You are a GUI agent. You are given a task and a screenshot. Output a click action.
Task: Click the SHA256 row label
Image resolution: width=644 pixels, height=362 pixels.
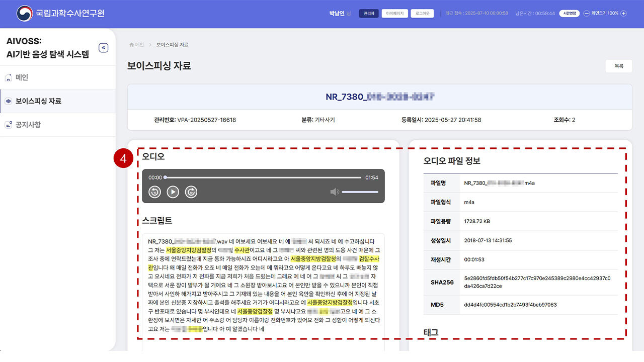pyautogui.click(x=442, y=282)
